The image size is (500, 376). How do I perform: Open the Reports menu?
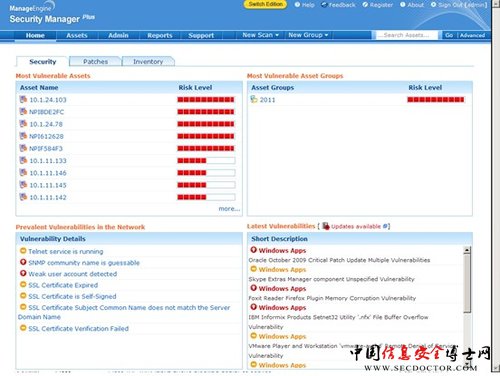pyautogui.click(x=160, y=35)
